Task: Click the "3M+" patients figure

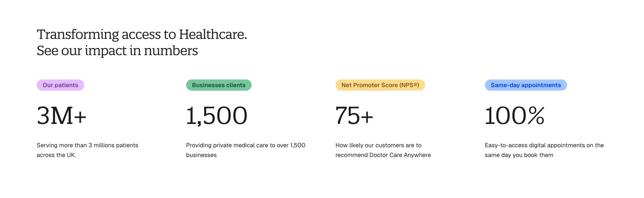Action: 61,116
